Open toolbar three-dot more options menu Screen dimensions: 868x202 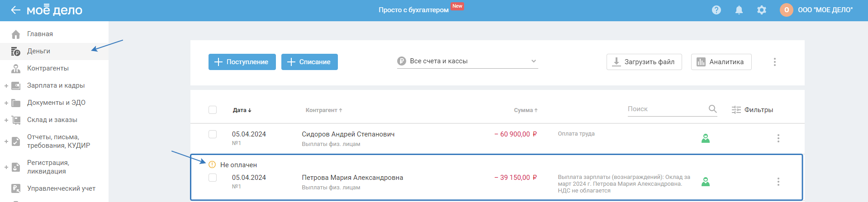(774, 62)
